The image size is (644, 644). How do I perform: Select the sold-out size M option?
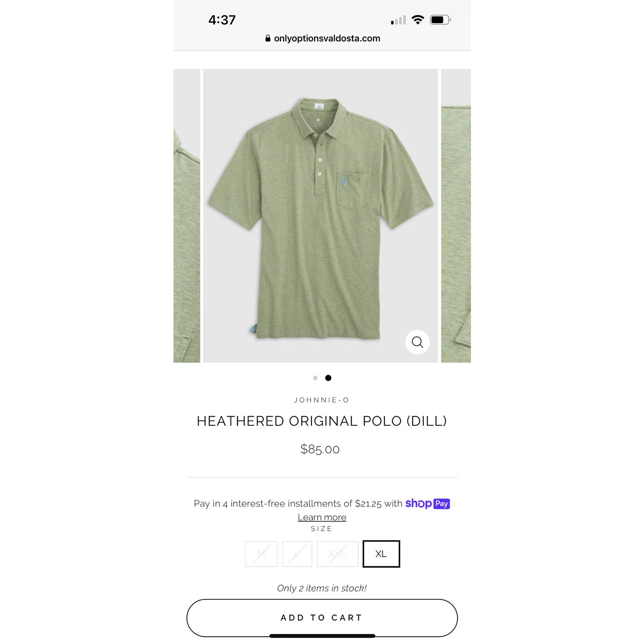coord(261,554)
